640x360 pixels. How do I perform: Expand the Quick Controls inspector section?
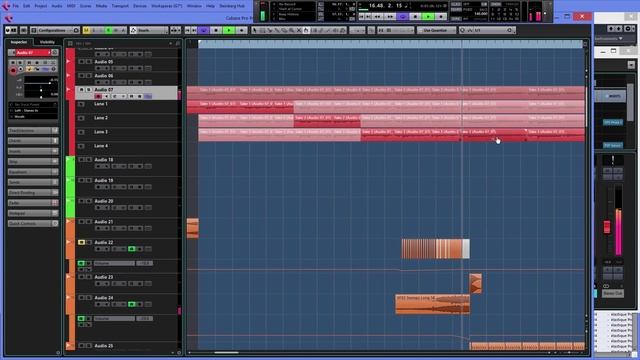click(33, 224)
